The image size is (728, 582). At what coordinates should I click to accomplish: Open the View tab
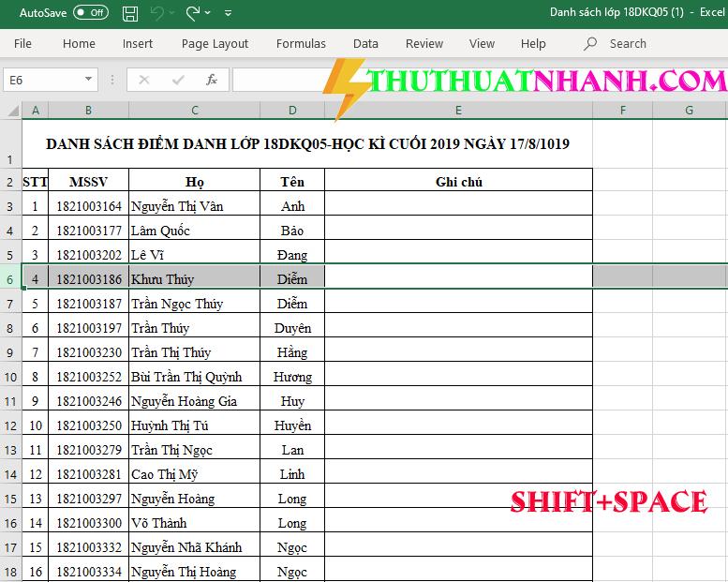[482, 44]
